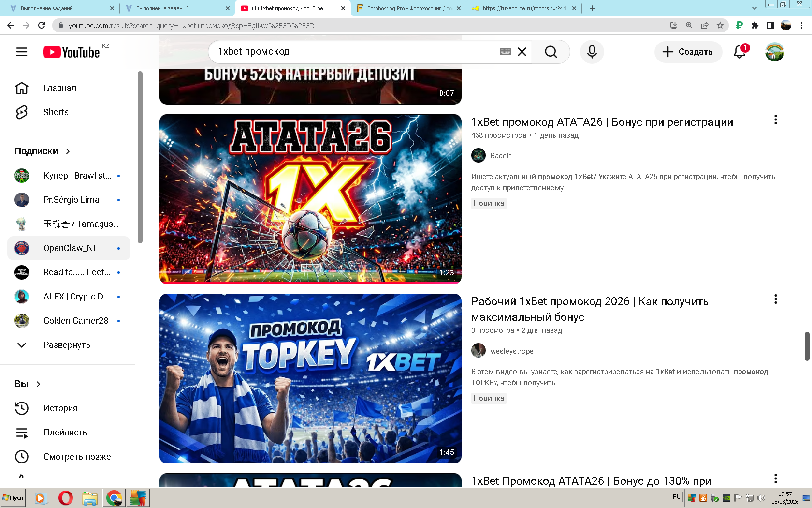Image resolution: width=812 pixels, height=508 pixels.
Task: Open Главная in sidebar
Action: [x=69, y=88]
